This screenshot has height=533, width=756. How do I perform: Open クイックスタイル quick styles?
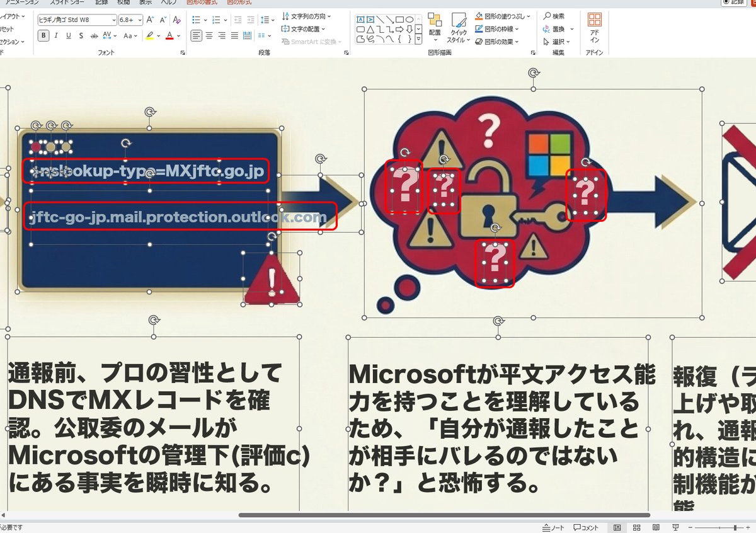(x=459, y=28)
